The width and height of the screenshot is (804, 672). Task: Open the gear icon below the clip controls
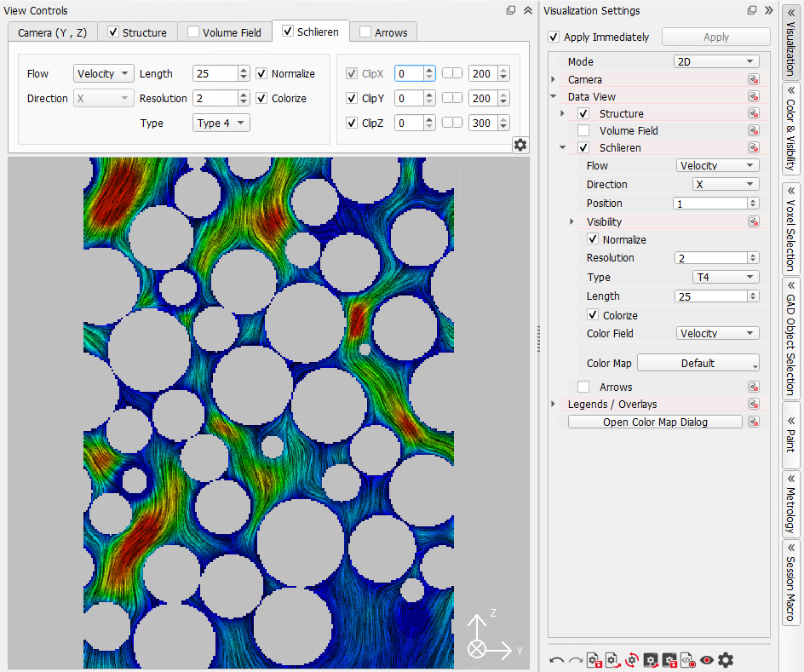(x=520, y=145)
